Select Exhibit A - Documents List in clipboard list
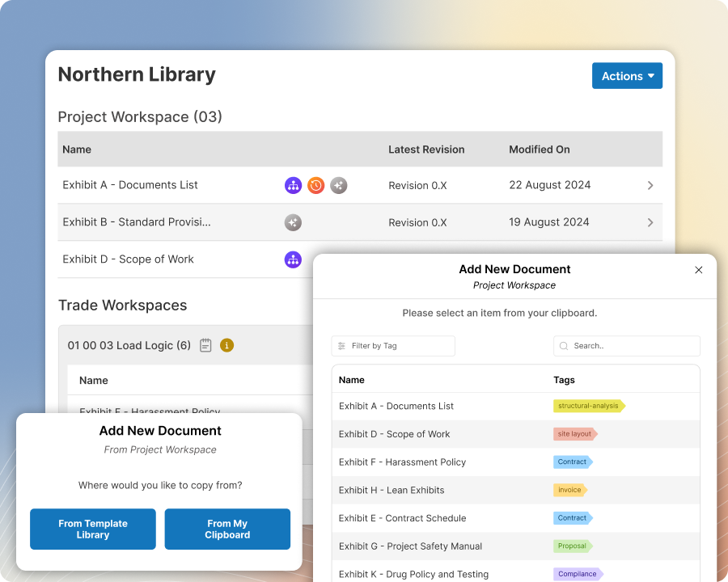 tap(516, 406)
